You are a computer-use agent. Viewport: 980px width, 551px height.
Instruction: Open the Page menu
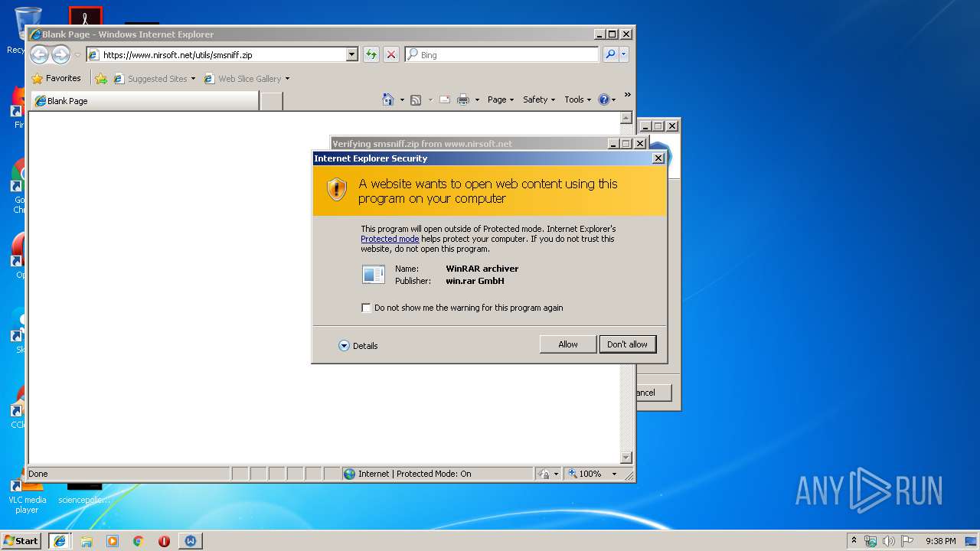tap(501, 99)
